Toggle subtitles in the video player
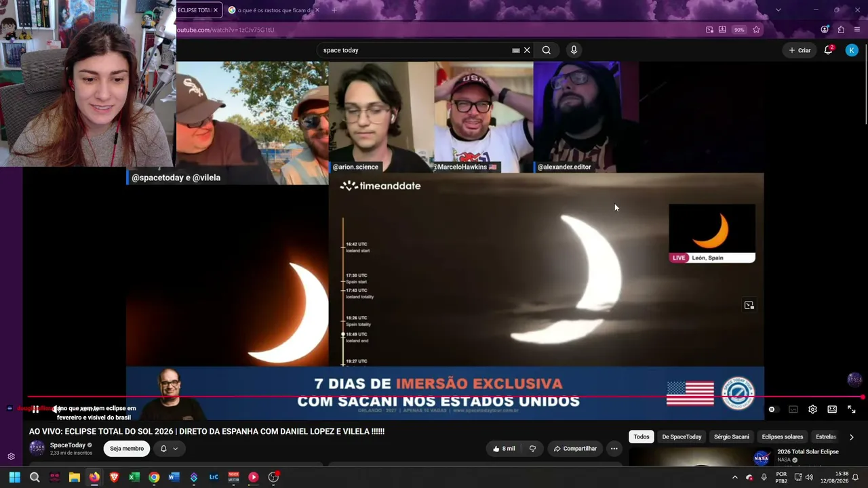 [x=793, y=409]
